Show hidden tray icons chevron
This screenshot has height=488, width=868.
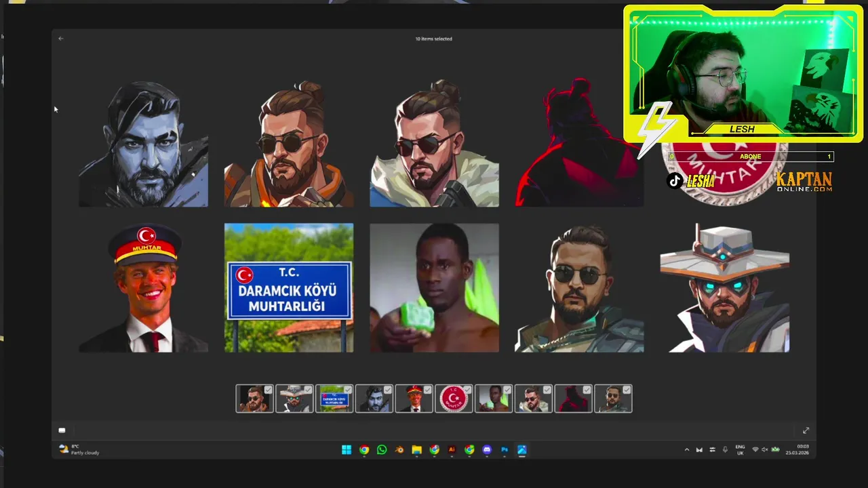click(686, 449)
